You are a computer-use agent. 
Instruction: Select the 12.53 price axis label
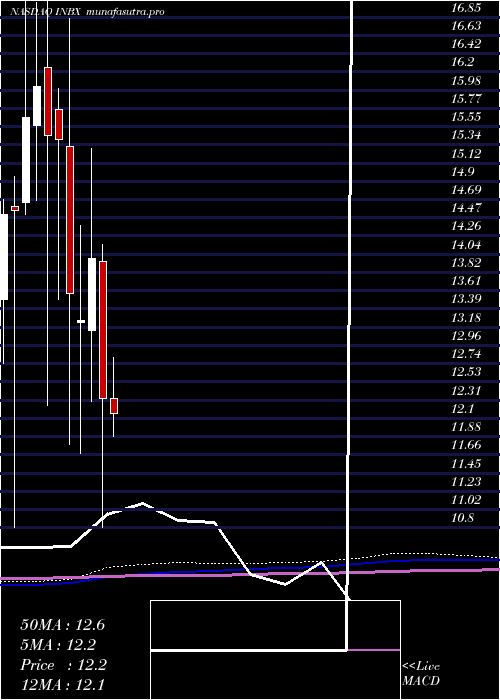point(466,372)
